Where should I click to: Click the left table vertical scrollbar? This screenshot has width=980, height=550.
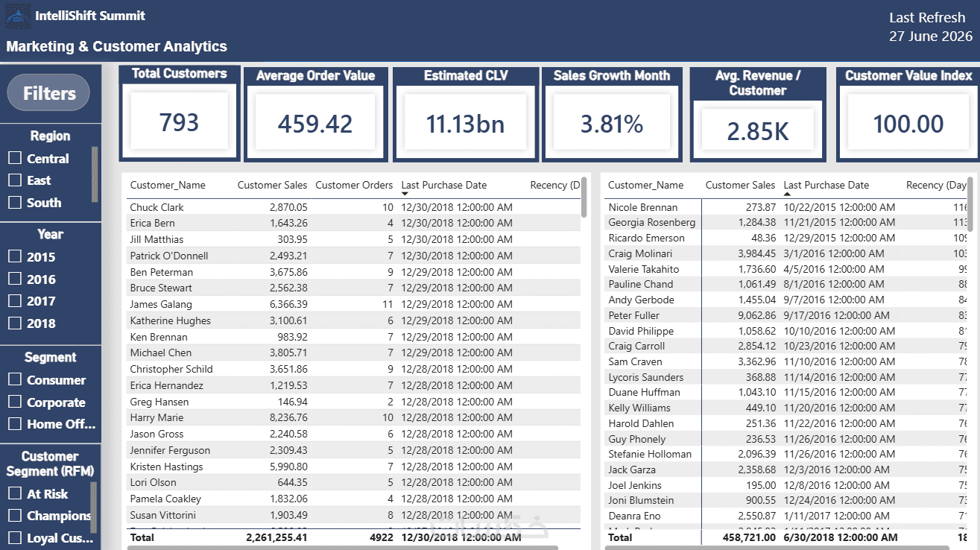[x=584, y=196]
